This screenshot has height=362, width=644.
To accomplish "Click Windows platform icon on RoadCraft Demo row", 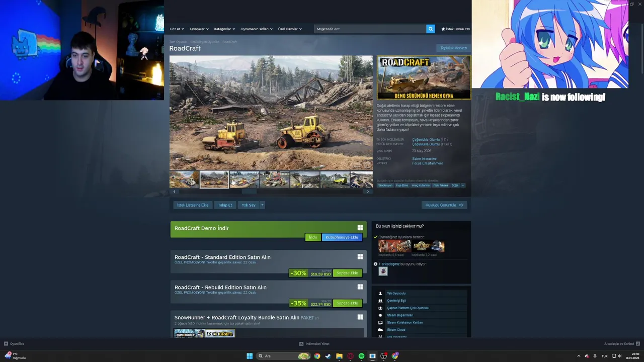I will tap(360, 228).
